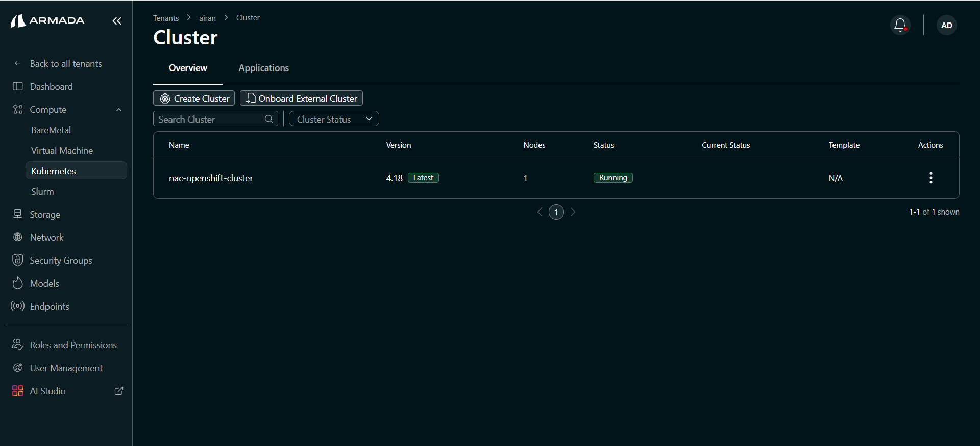Go to next page of clusters
This screenshot has height=446, width=980.
pyautogui.click(x=573, y=212)
